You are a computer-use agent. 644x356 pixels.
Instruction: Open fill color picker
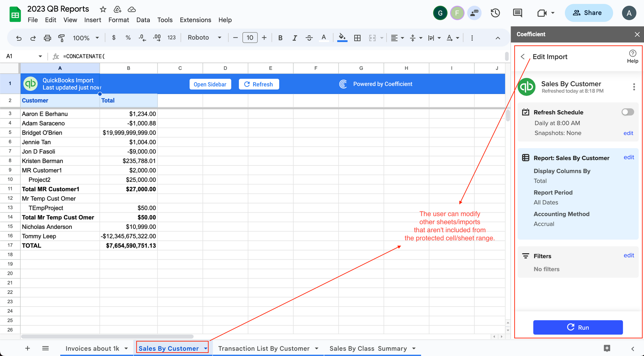pyautogui.click(x=342, y=38)
